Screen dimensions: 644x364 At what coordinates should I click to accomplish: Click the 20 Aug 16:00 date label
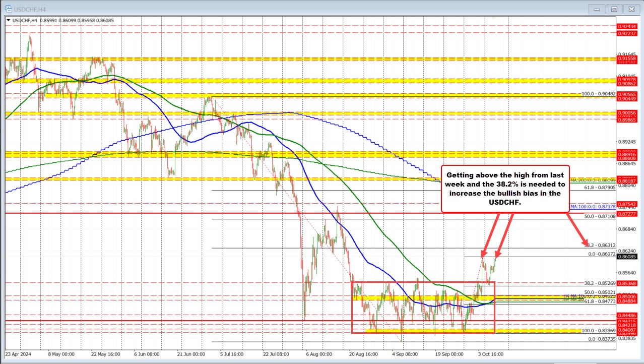pyautogui.click(x=363, y=354)
